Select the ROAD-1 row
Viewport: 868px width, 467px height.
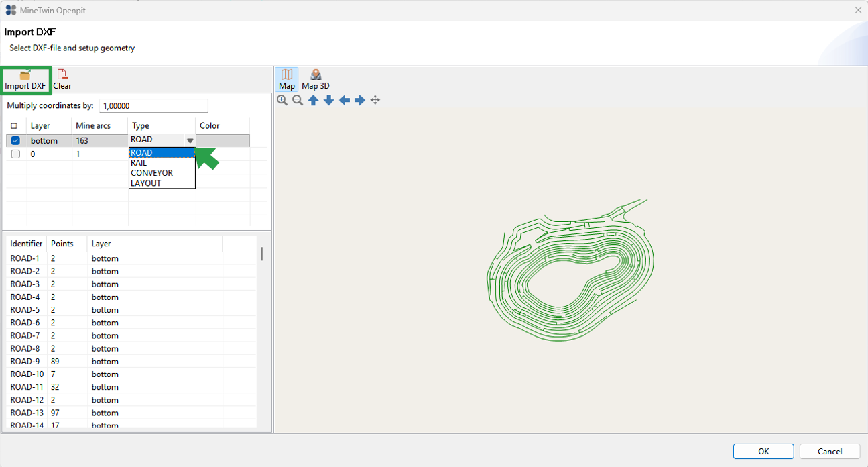[x=131, y=258]
